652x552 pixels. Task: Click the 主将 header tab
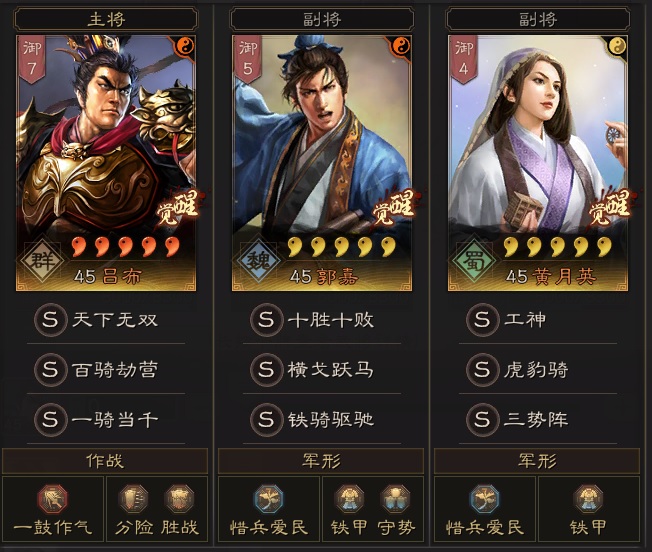tap(106, 19)
